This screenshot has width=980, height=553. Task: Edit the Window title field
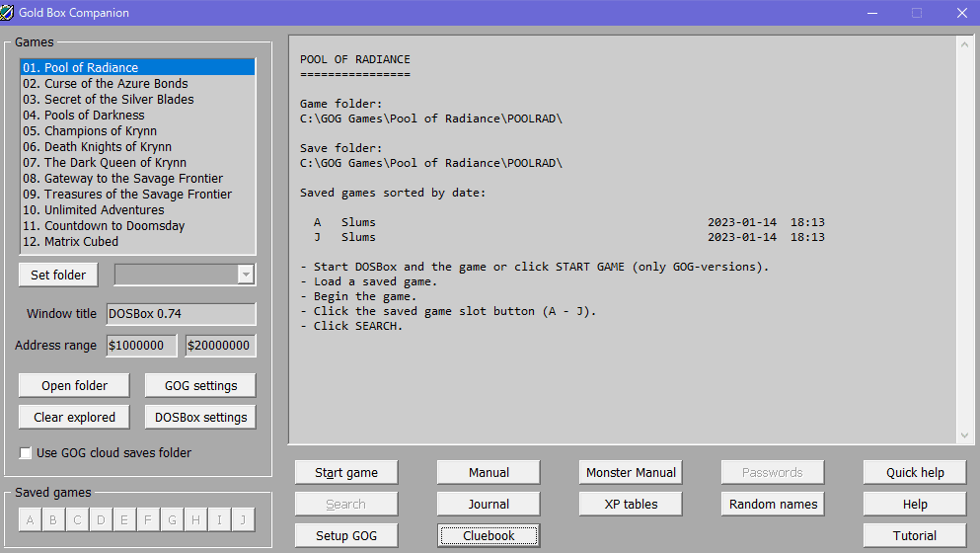[182, 314]
